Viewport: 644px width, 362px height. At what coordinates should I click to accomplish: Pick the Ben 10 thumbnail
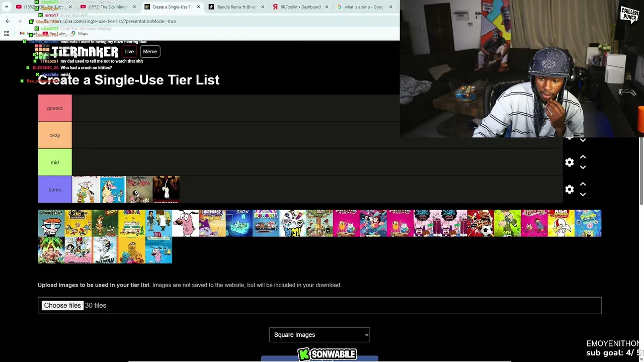pos(507,223)
